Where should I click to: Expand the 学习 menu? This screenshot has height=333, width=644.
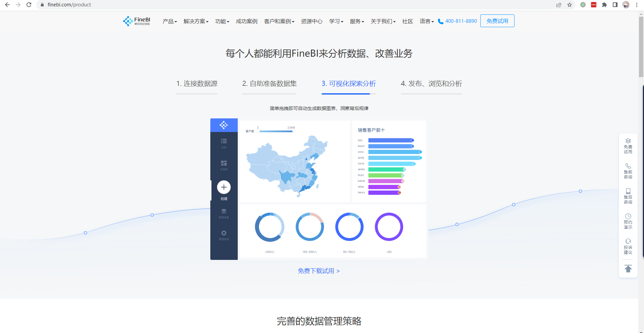click(336, 21)
